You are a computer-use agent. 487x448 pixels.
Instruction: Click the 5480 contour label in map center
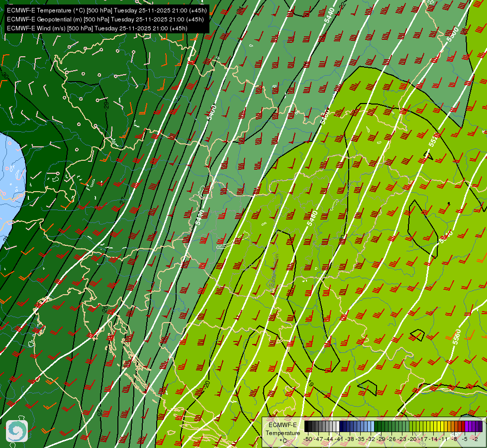[312, 219]
